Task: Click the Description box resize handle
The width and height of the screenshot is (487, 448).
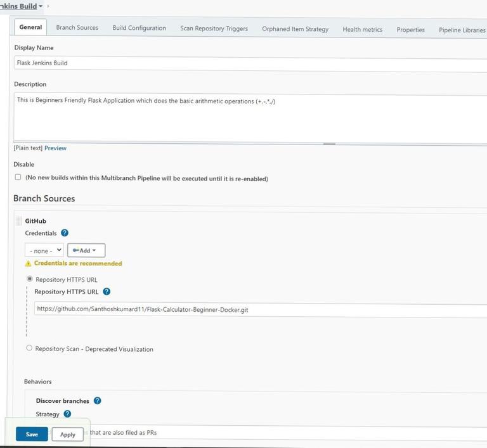Action: click(x=329, y=144)
